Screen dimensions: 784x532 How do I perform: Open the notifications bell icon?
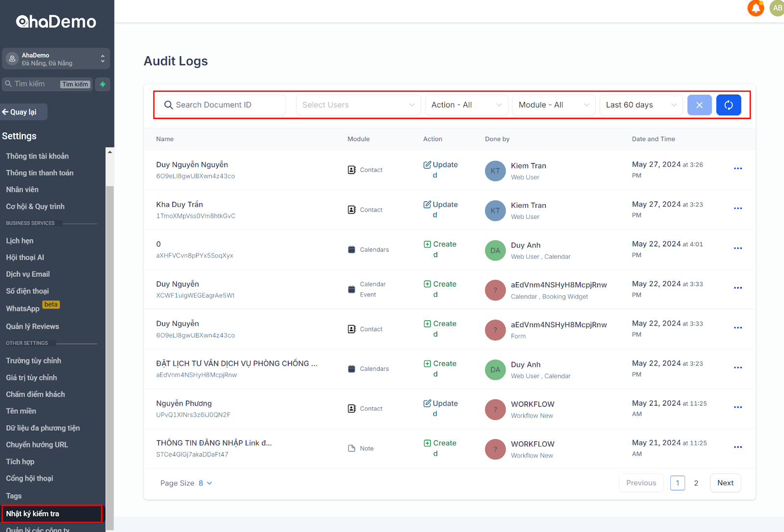[756, 8]
